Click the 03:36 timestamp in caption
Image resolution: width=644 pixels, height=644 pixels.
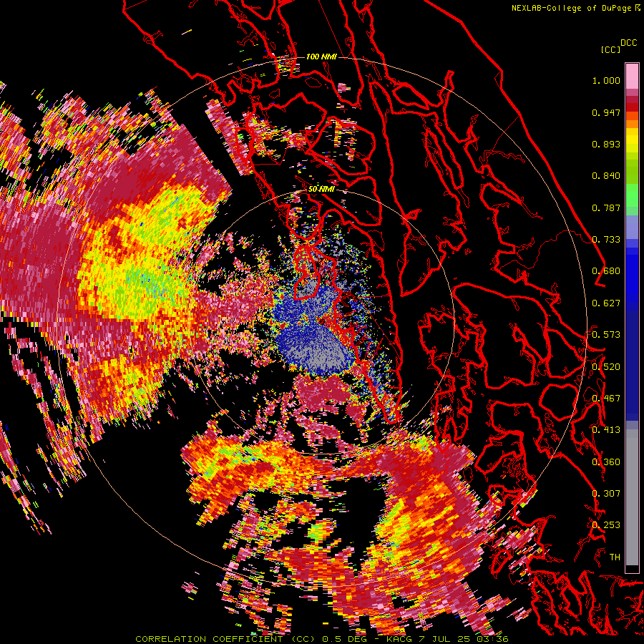492,639
